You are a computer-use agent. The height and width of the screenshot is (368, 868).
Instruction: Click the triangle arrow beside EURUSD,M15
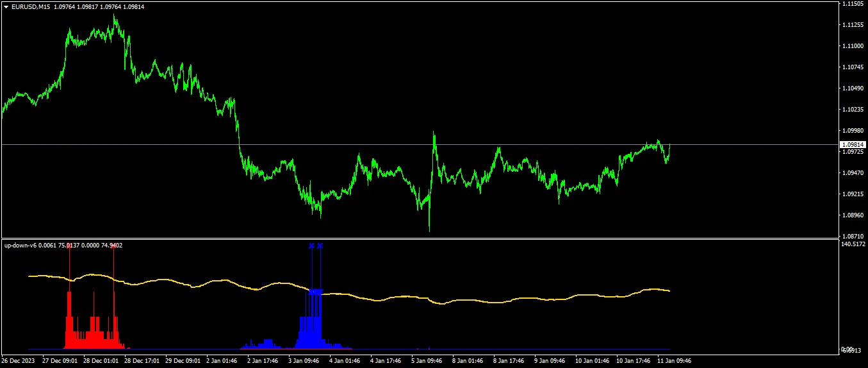pyautogui.click(x=6, y=6)
